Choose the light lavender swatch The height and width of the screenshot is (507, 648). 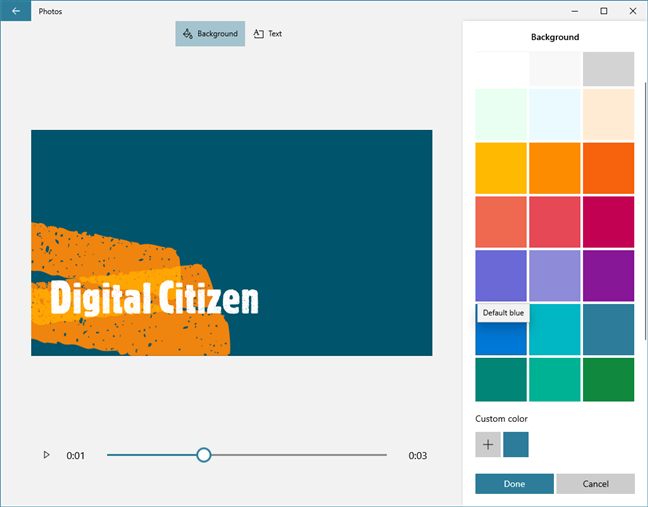pyautogui.click(x=555, y=276)
